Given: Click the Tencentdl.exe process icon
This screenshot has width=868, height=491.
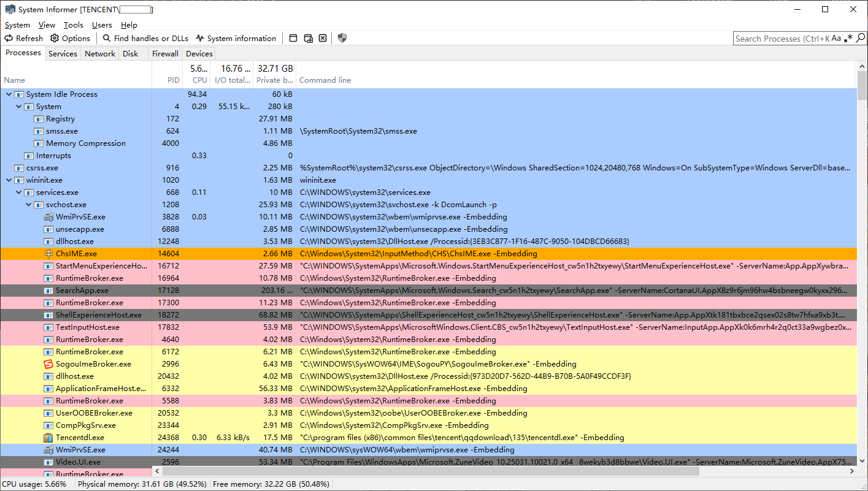Looking at the screenshot, I should click(x=48, y=438).
